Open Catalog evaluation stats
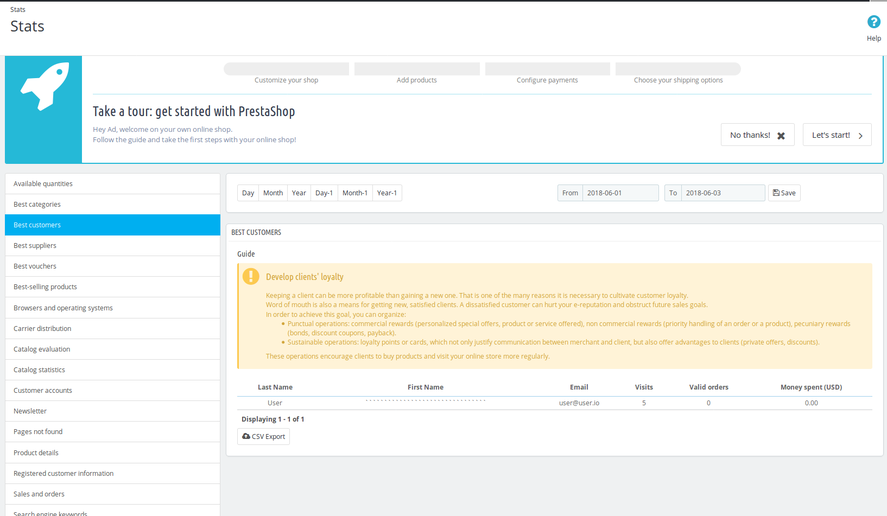Screen dimensions: 887x516 [x=113, y=349]
